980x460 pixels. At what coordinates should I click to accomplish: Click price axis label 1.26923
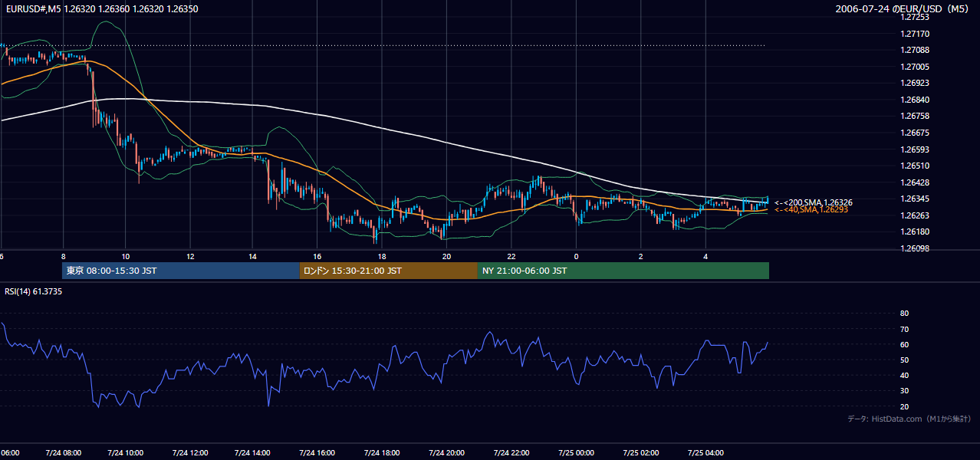[x=916, y=83]
